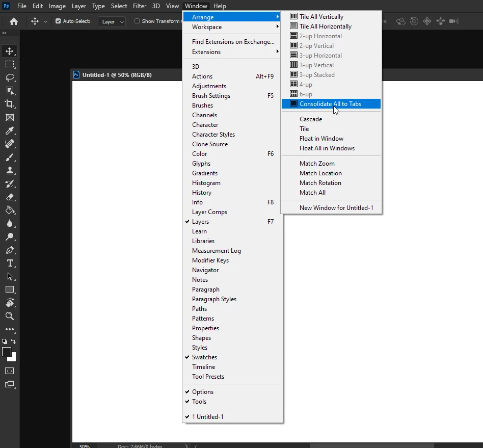Open the Auto-Select Layer dropdown

click(x=112, y=21)
